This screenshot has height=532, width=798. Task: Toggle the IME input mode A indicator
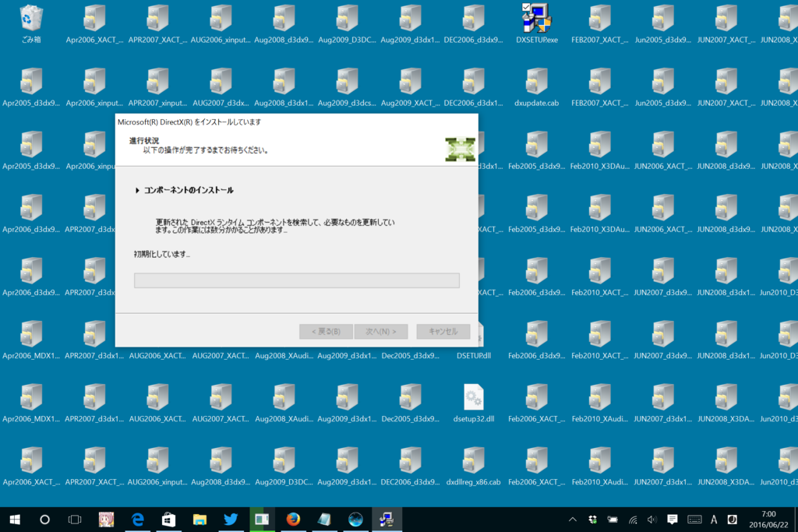point(714,520)
